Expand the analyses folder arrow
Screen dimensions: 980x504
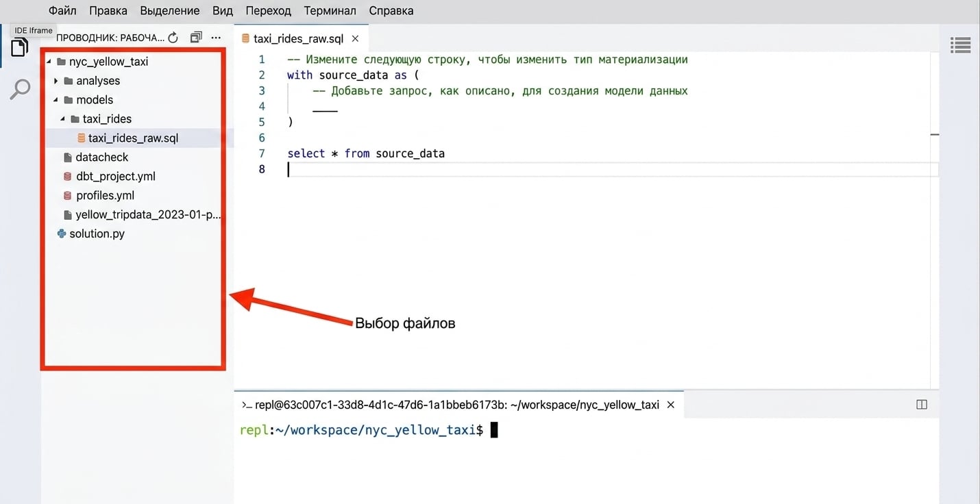point(56,81)
